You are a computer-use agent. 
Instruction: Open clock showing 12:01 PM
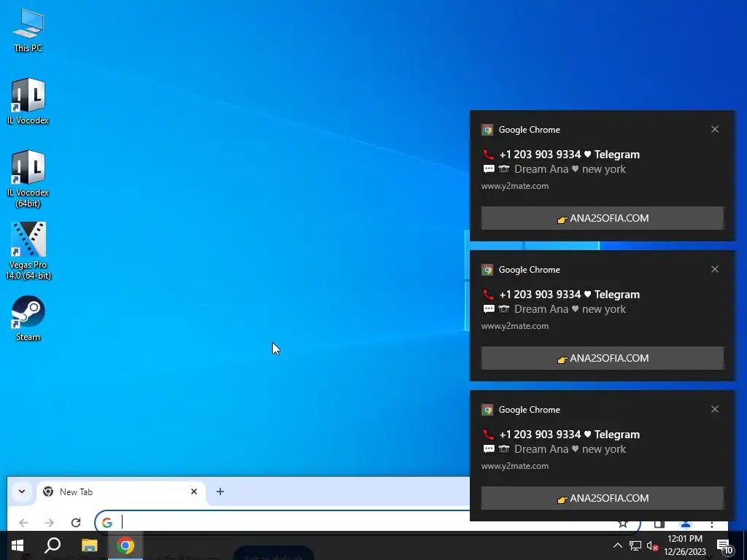point(684,545)
